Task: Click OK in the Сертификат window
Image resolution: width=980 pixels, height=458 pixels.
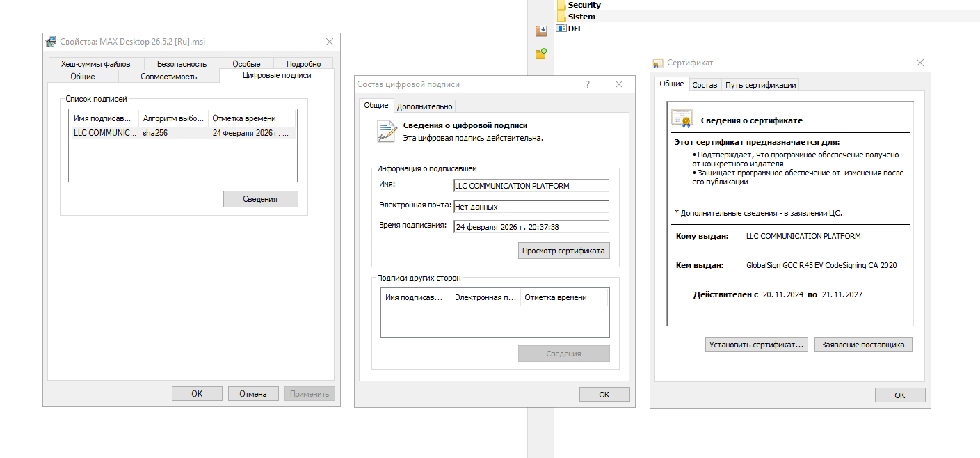Action: 900,395
